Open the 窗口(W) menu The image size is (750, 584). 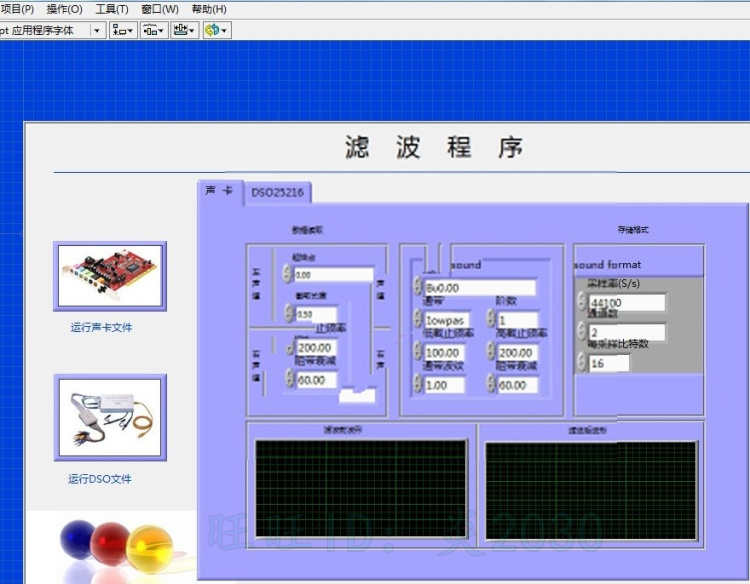(x=160, y=9)
